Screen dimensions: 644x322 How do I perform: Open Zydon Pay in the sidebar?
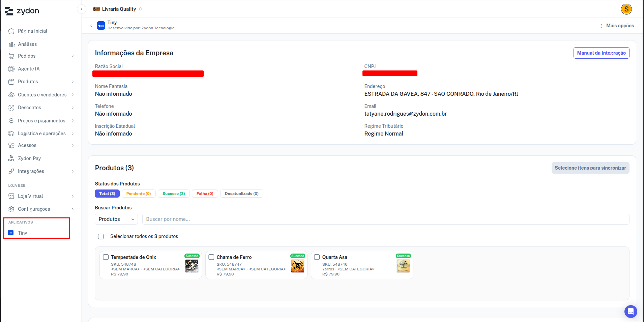coord(29,158)
